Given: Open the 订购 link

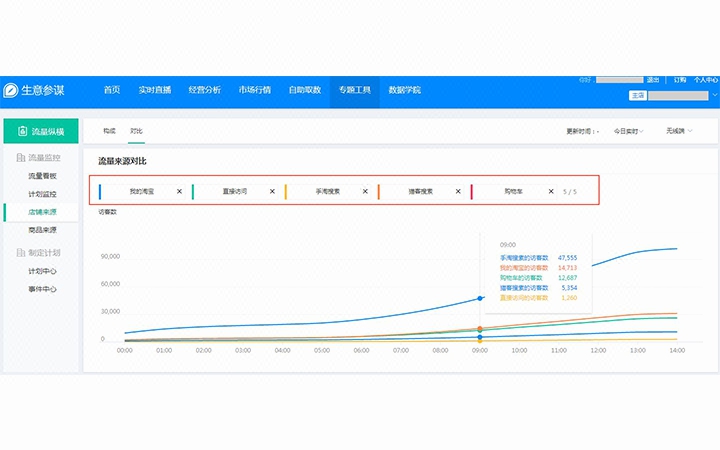Looking at the screenshot, I should click(680, 80).
